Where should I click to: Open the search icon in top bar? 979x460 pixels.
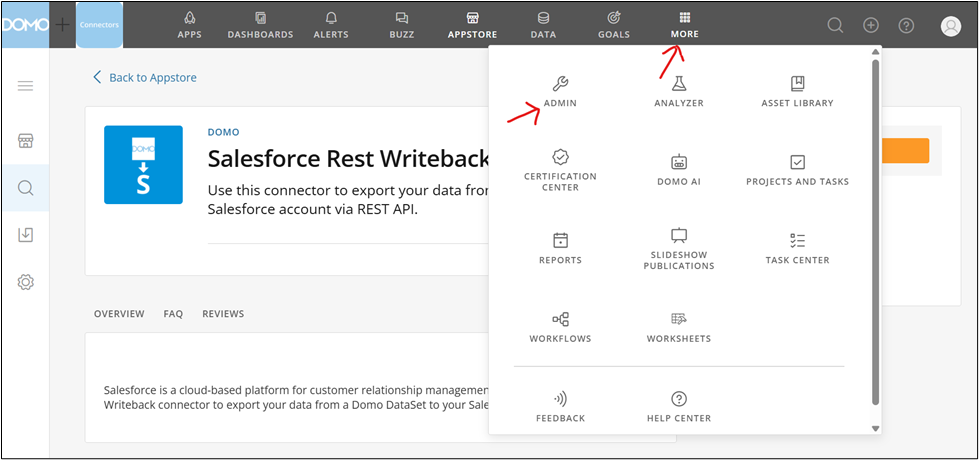click(x=835, y=25)
